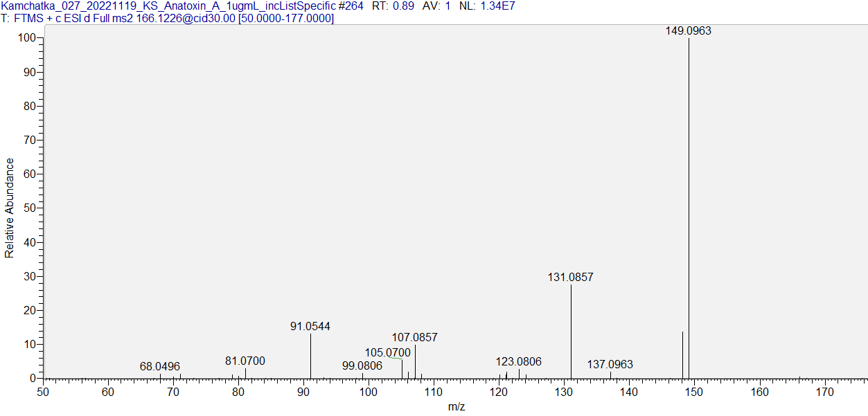Click the 149.0963 base peak label
Viewport: 868px width, 416px height.
[x=688, y=31]
